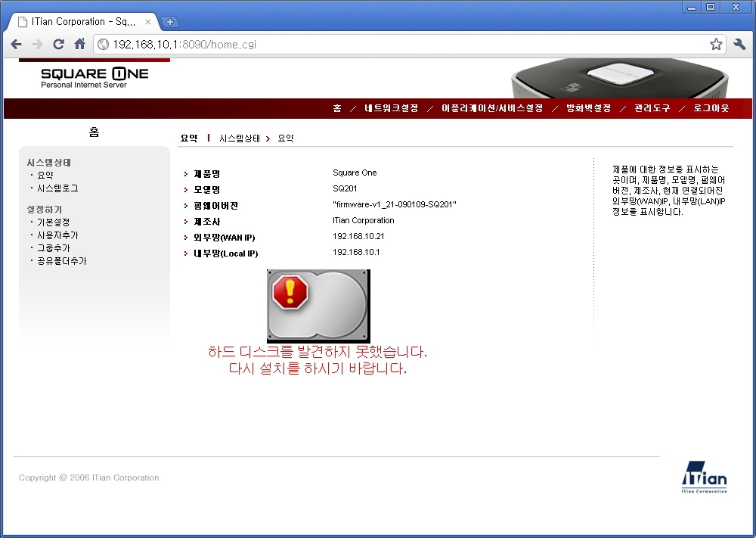Click the model name SQ201
Viewport: 756px width, 538px height.
(x=345, y=188)
